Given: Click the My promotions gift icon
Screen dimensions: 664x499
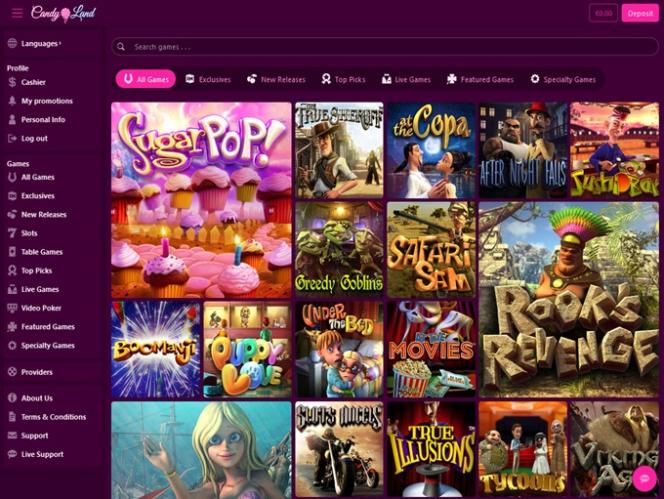Looking at the screenshot, I should click(12, 101).
